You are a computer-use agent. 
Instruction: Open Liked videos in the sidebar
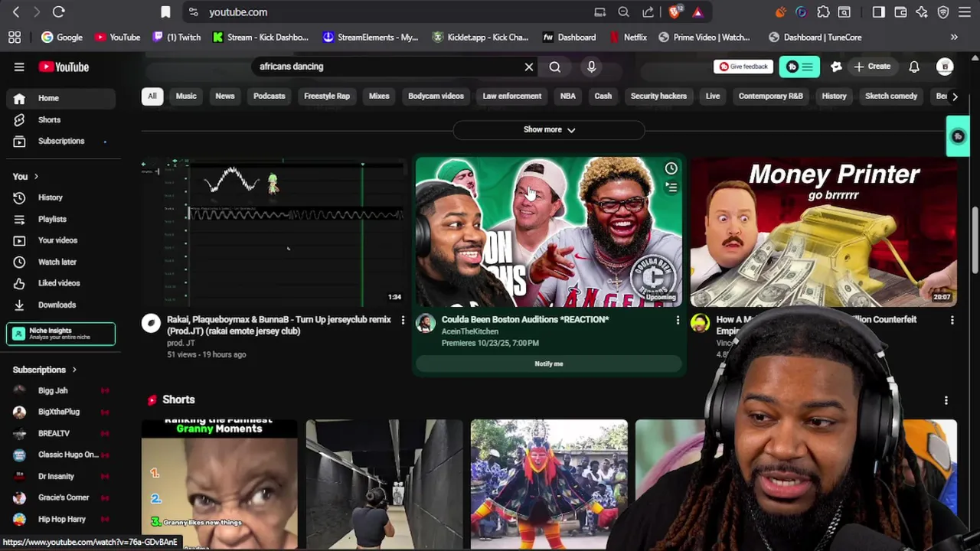(x=60, y=283)
